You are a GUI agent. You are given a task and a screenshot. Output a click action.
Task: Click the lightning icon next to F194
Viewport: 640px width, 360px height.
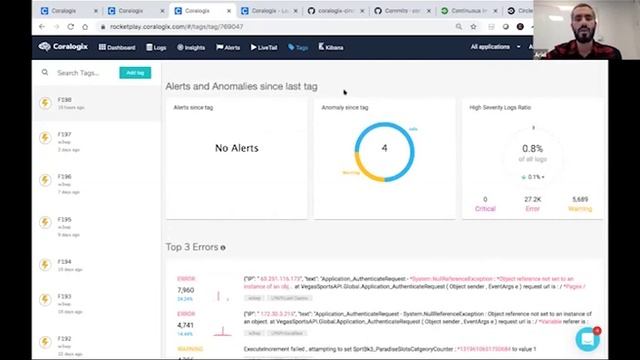click(x=45, y=265)
